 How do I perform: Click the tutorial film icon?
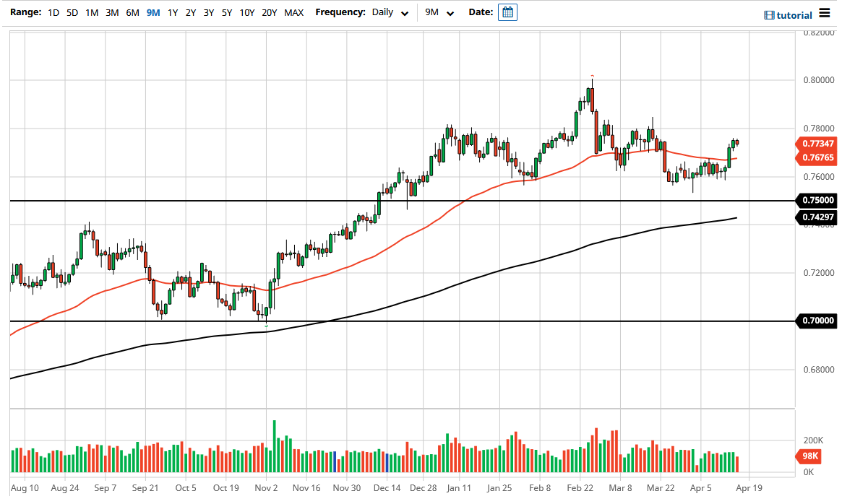[769, 16]
